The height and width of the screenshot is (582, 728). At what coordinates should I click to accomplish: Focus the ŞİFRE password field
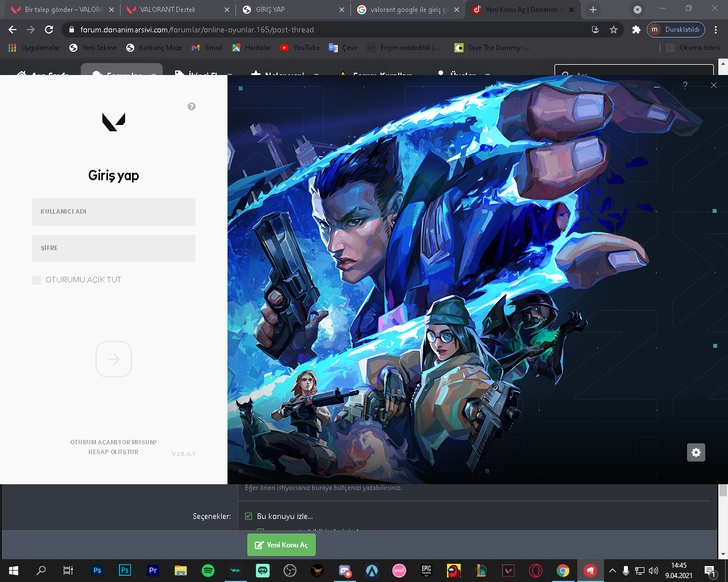pyautogui.click(x=114, y=248)
